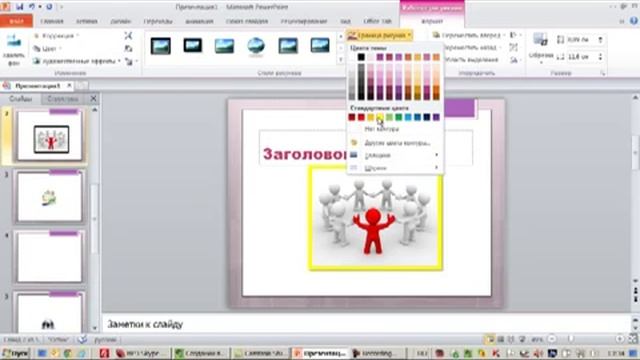
Task: Switch to Format (Формат) picture tools tab
Action: click(432, 21)
